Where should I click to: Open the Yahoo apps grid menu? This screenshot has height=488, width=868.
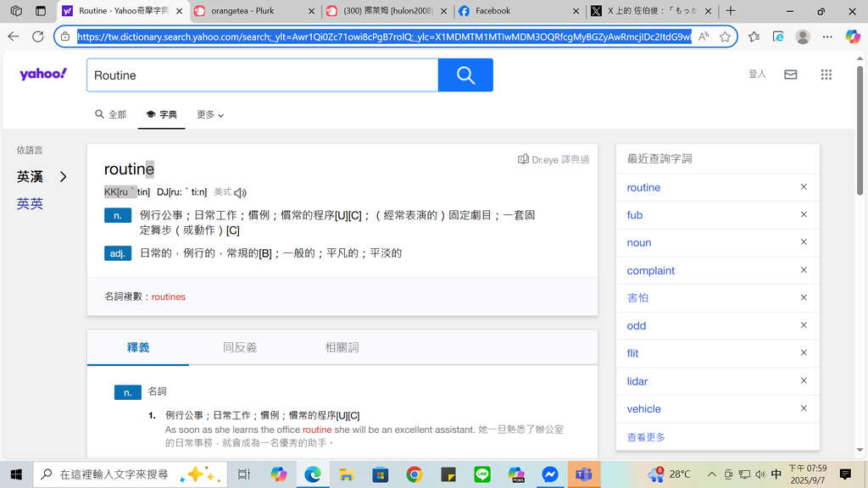pyautogui.click(x=826, y=75)
